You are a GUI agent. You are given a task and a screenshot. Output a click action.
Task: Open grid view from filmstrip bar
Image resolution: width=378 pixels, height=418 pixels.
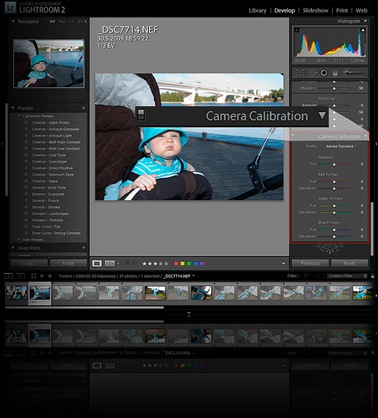[x=34, y=276]
